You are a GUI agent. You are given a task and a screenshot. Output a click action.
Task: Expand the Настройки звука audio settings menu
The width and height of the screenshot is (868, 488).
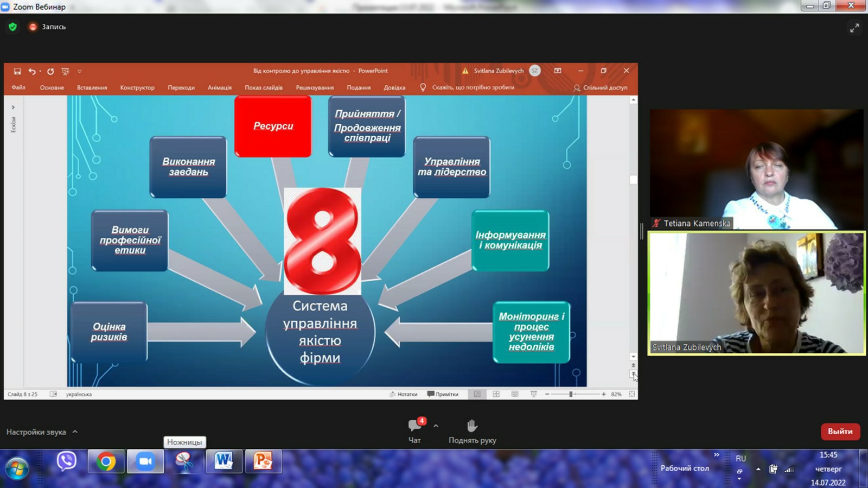75,432
